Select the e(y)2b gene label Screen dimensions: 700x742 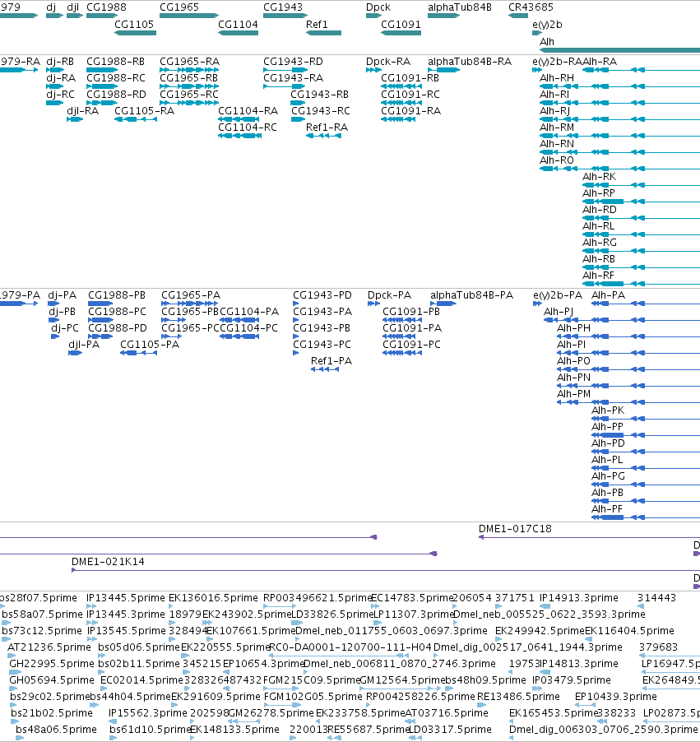click(548, 25)
